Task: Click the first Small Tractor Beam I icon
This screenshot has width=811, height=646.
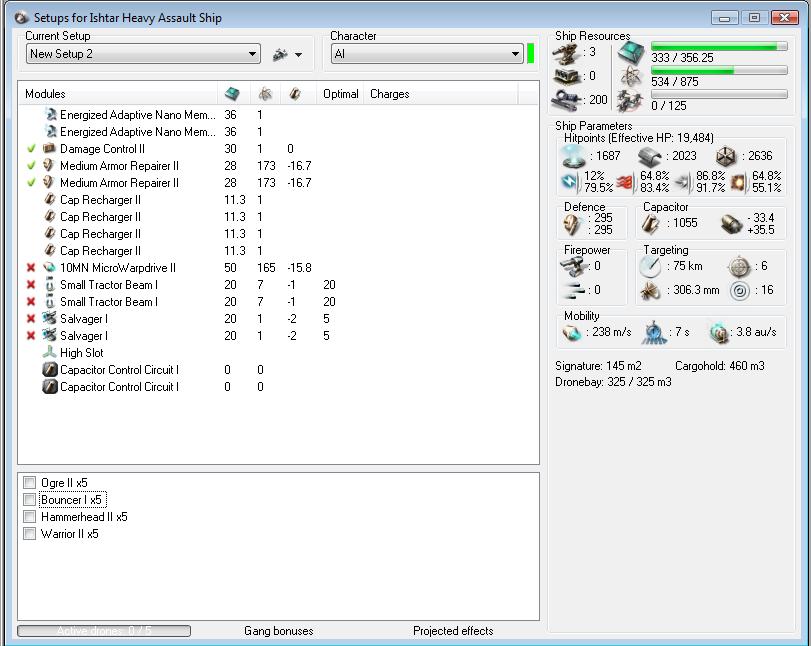Action: (x=50, y=285)
